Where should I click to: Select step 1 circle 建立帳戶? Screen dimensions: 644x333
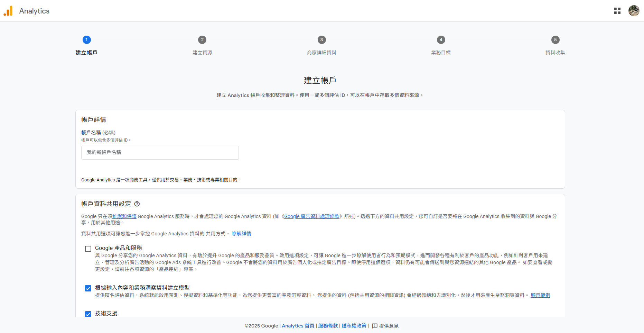[x=87, y=40]
